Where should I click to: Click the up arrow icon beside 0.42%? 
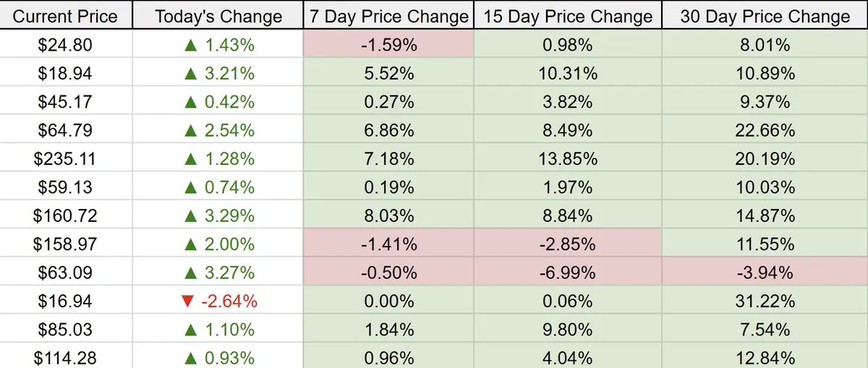click(191, 102)
